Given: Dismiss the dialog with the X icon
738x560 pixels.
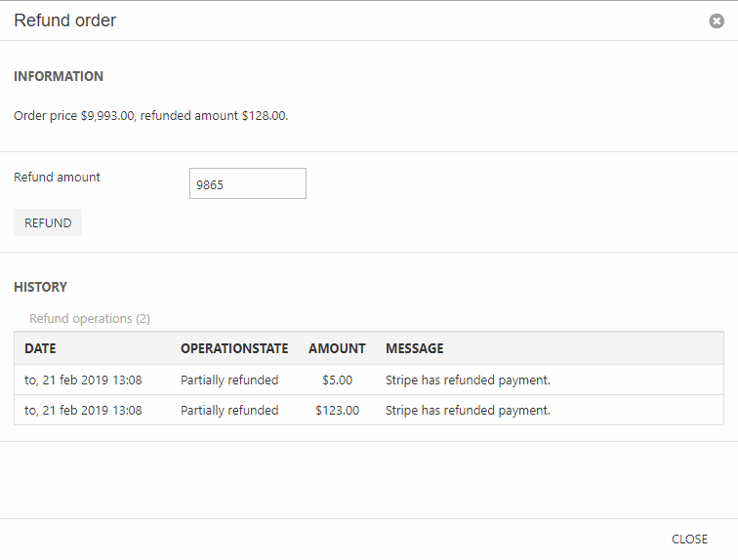Looking at the screenshot, I should point(717,20).
